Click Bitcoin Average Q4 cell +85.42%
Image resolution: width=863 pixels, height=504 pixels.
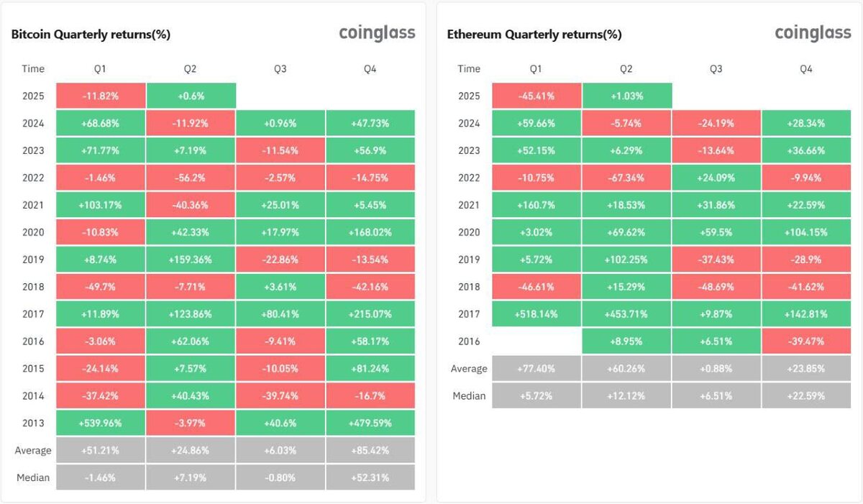(370, 450)
